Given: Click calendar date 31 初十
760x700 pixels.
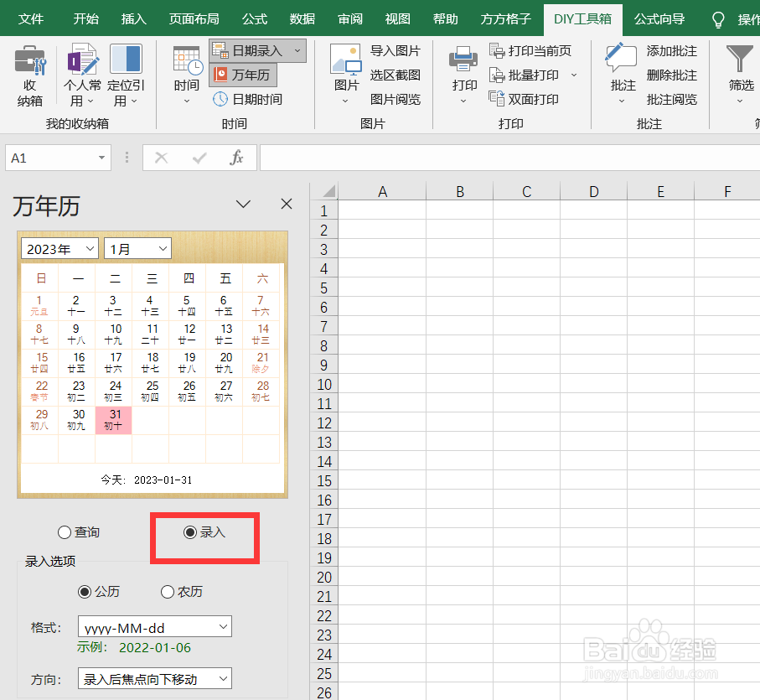Looking at the screenshot, I should coord(113,420).
